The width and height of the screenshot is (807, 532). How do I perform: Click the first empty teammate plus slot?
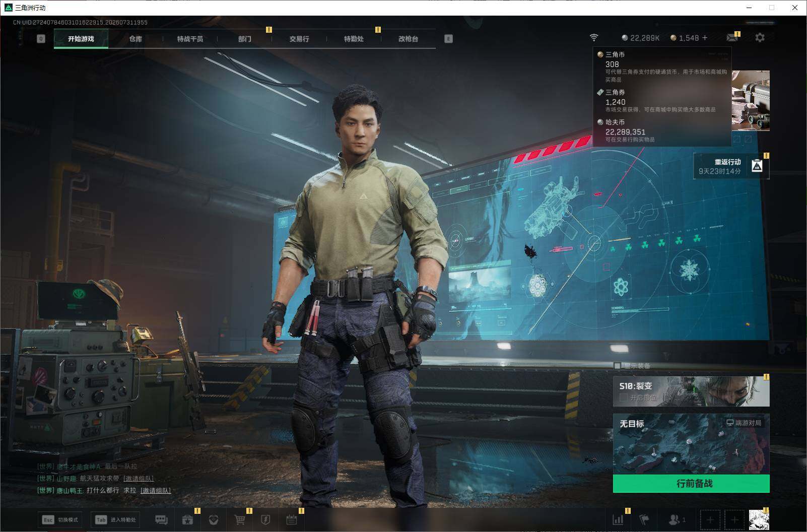tap(710, 520)
